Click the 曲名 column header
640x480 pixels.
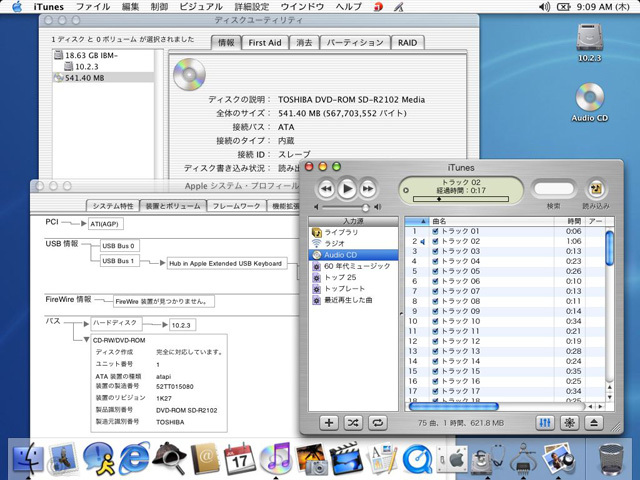pos(491,221)
